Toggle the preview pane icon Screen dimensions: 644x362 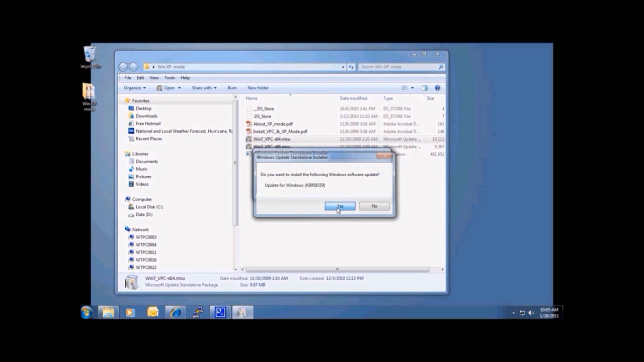click(424, 88)
